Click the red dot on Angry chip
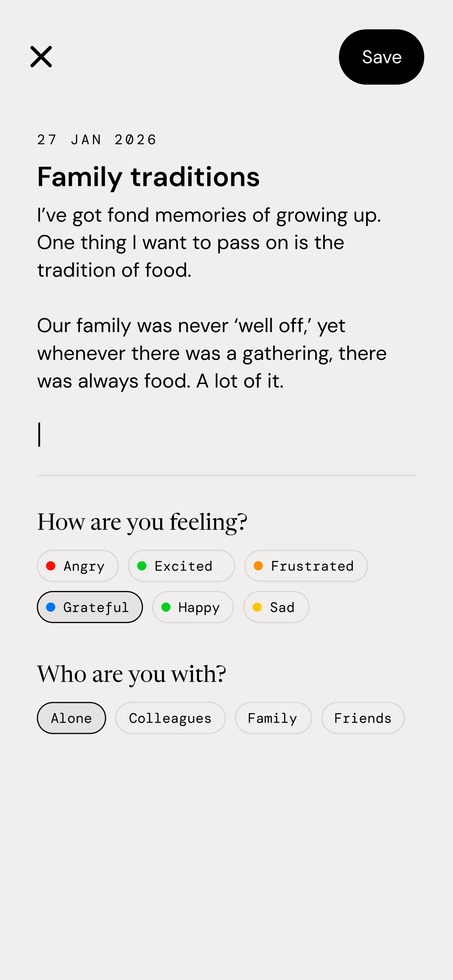Screen dimensions: 453x980 point(51,566)
